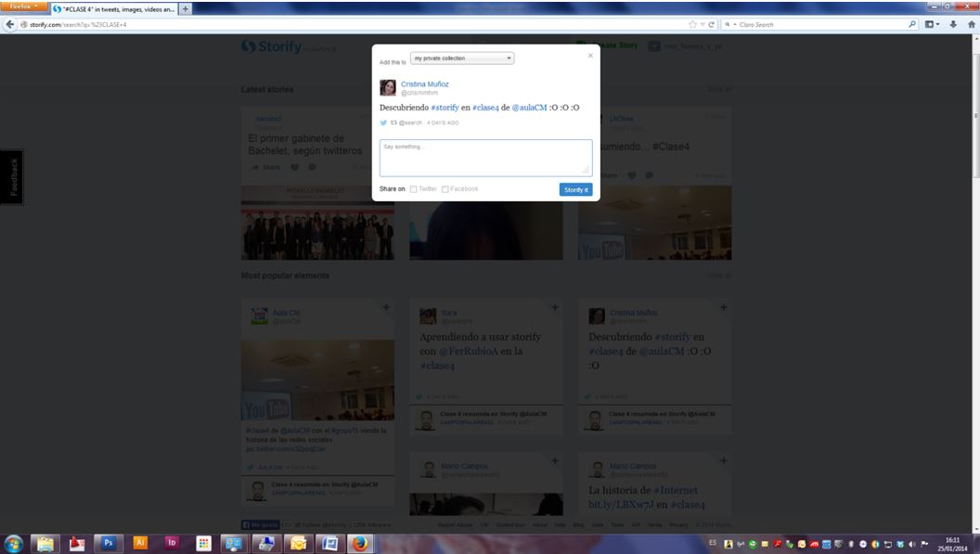980x554 pixels.
Task: Type in the 'Say something...' text box
Action: tap(485, 158)
